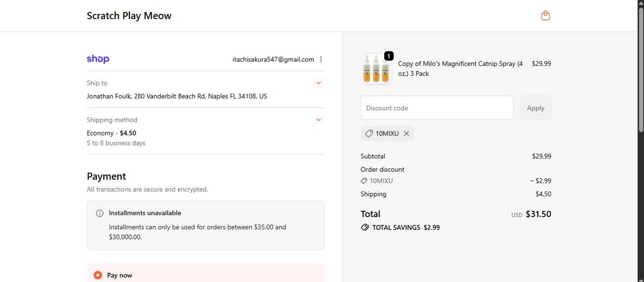The image size is (644, 282).
Task: Click the Order discount label
Action: click(383, 169)
